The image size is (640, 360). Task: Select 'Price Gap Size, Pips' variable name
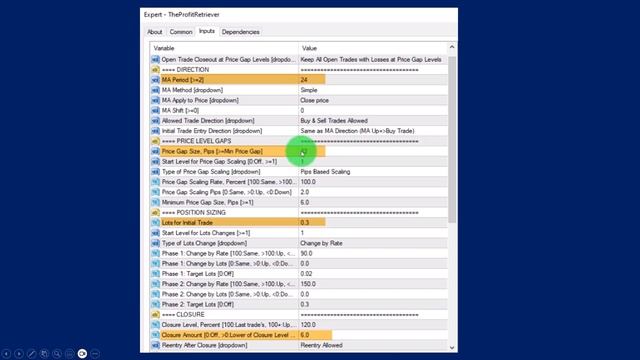point(212,151)
